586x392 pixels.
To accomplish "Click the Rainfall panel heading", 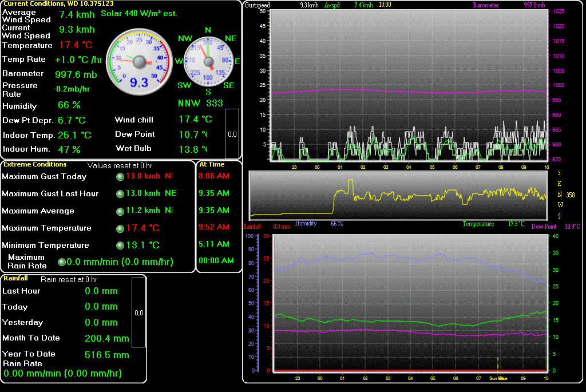I will (x=15, y=278).
